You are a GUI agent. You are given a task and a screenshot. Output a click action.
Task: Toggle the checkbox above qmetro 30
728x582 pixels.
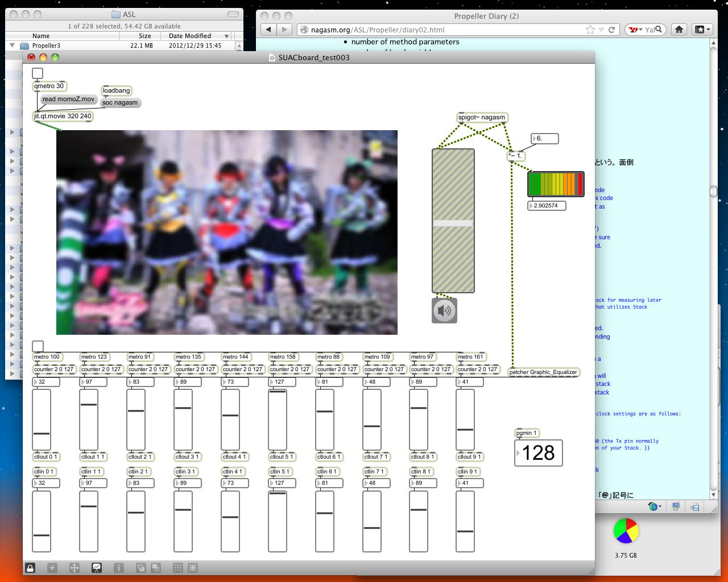[38, 73]
